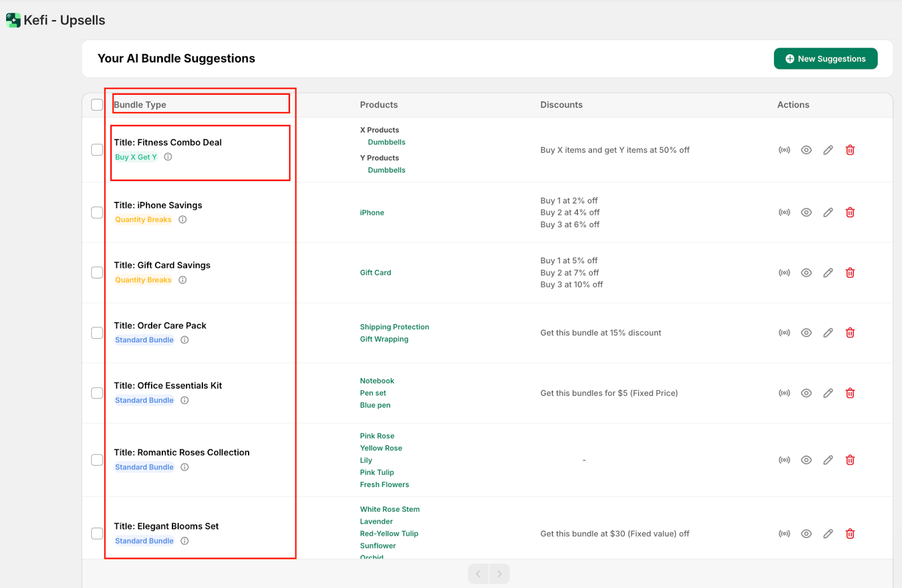Open the Shipping Protection product link
Image resolution: width=902 pixels, height=588 pixels.
(394, 327)
